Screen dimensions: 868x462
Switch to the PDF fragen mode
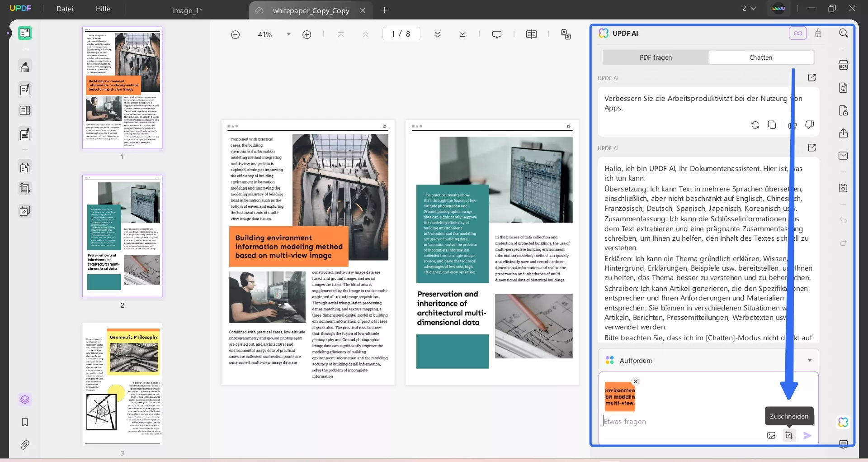pyautogui.click(x=656, y=57)
